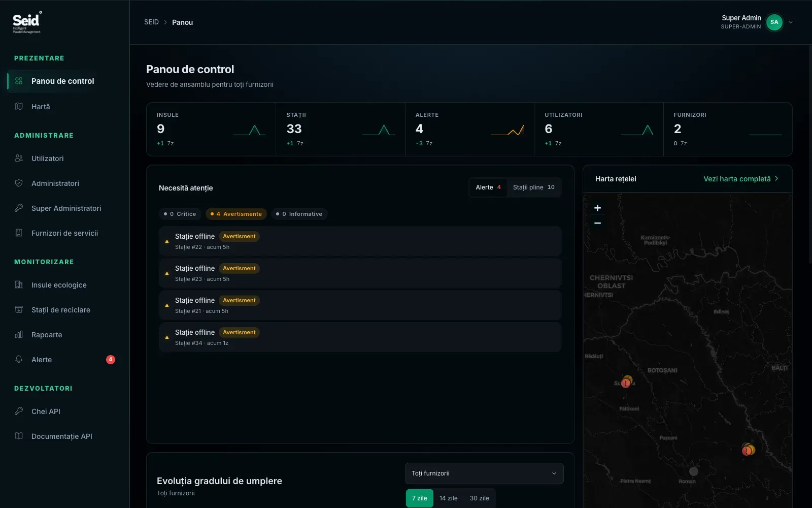
Task: Click the Administratori shield icon
Action: (x=19, y=183)
